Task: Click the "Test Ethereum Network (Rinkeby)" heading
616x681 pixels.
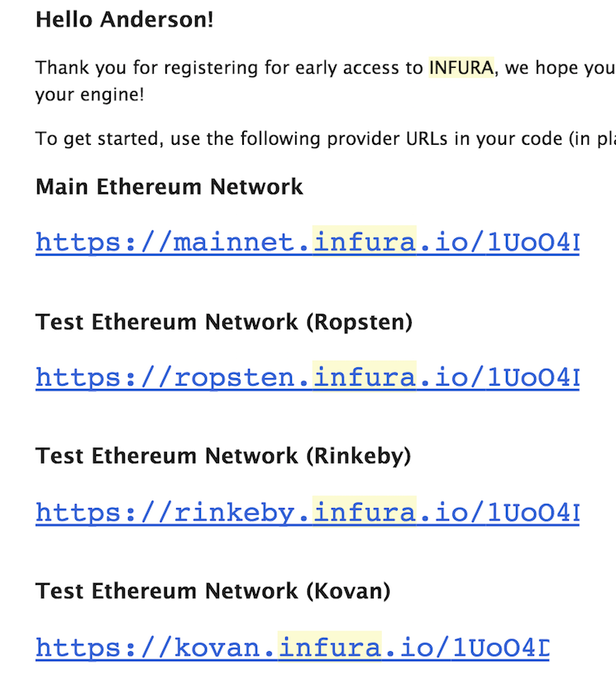Action: [x=223, y=456]
